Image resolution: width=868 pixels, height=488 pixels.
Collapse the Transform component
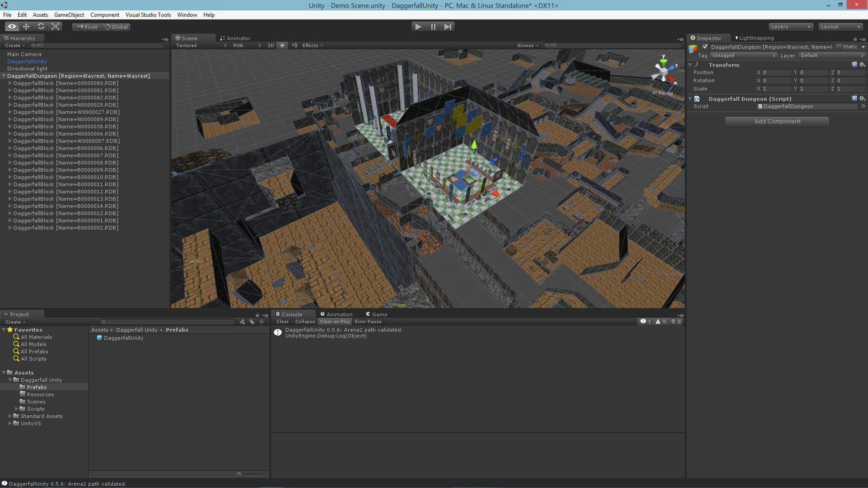click(690, 65)
